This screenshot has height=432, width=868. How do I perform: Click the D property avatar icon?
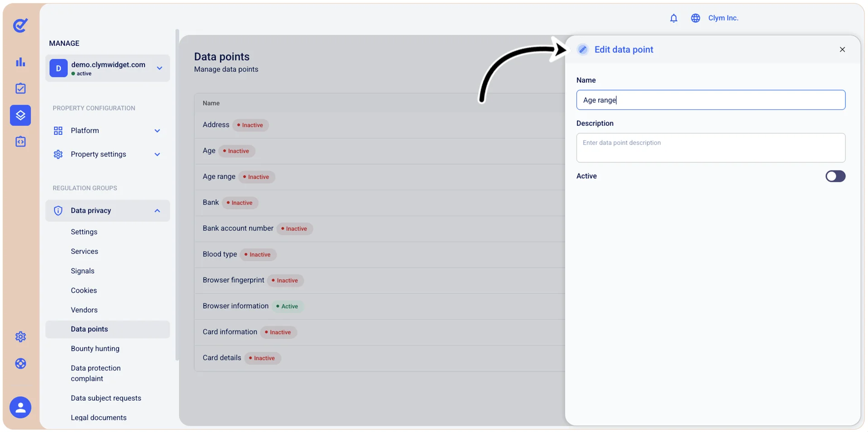coord(58,68)
